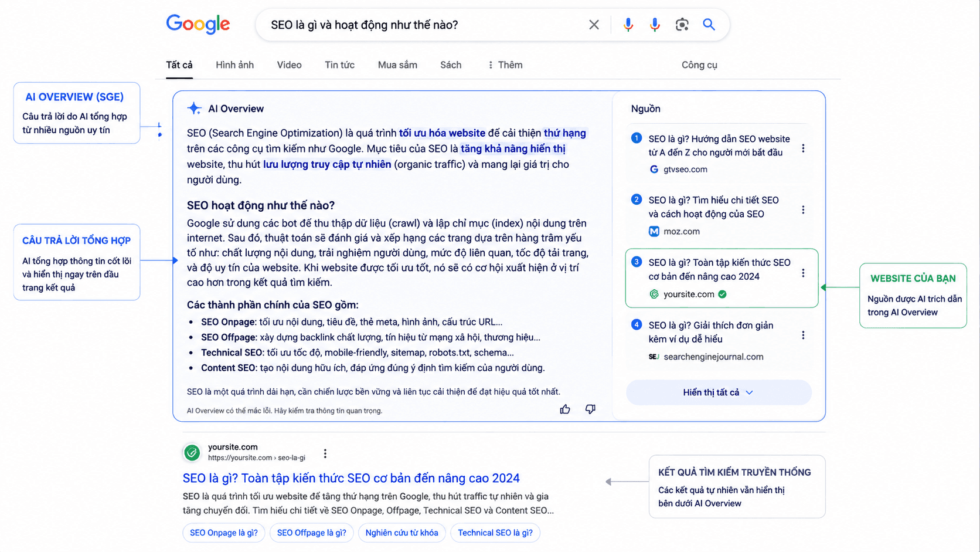Open source 'Giải thích đơn giản kèm ví dụ dễ hiểu'
This screenshot has height=552, width=980.
(710, 332)
